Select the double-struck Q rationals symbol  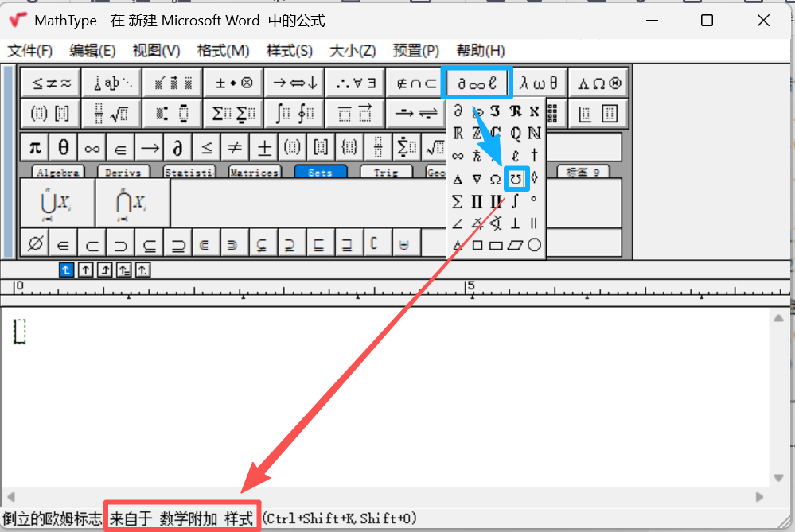[516, 134]
